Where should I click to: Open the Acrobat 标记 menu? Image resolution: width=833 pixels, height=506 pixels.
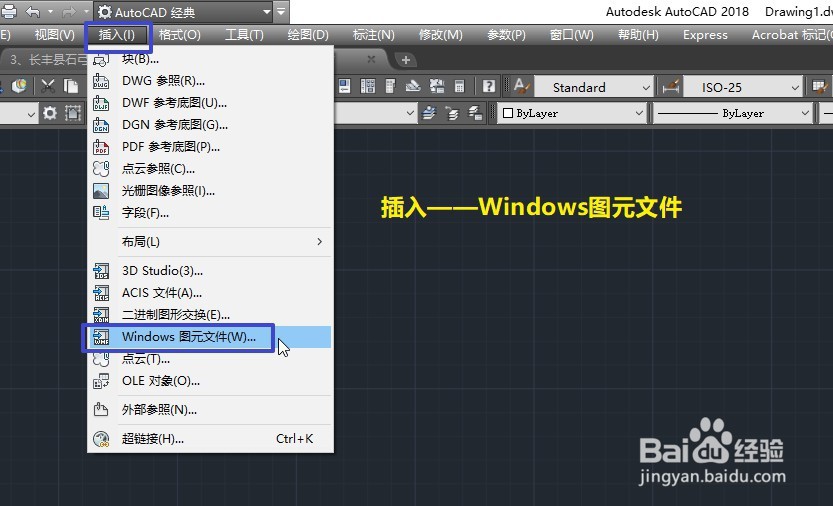point(792,35)
